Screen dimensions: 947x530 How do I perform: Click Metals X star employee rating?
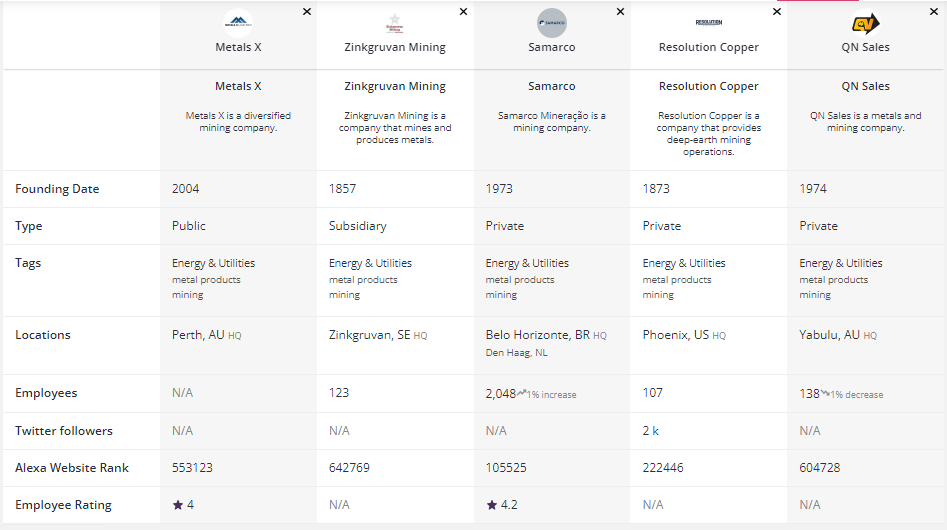pos(183,505)
